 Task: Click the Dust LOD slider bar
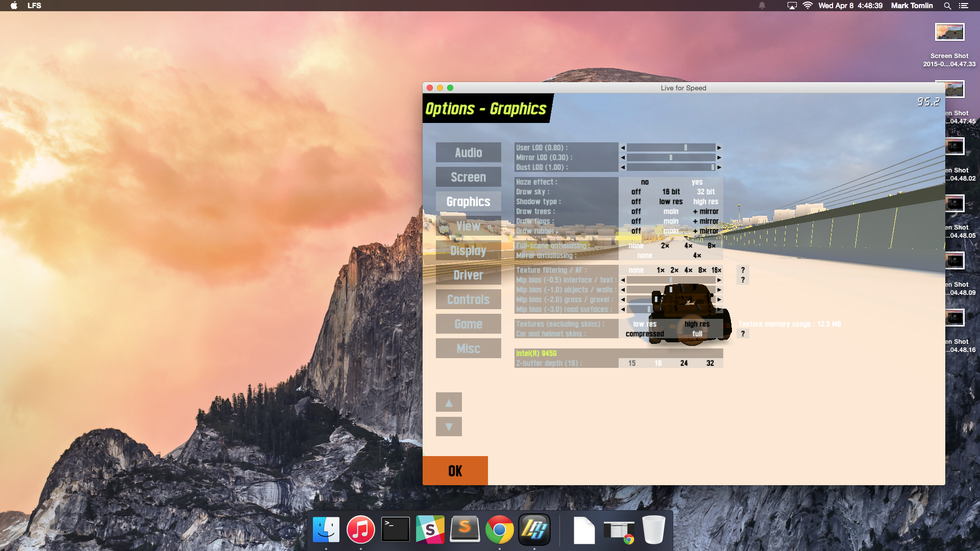(671, 167)
